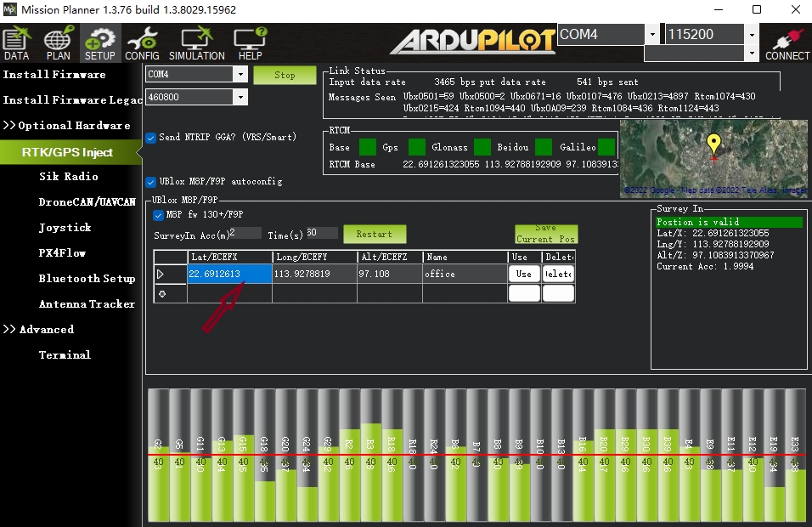Open the HELP icon
The height and width of the screenshot is (527, 812).
click(x=250, y=42)
